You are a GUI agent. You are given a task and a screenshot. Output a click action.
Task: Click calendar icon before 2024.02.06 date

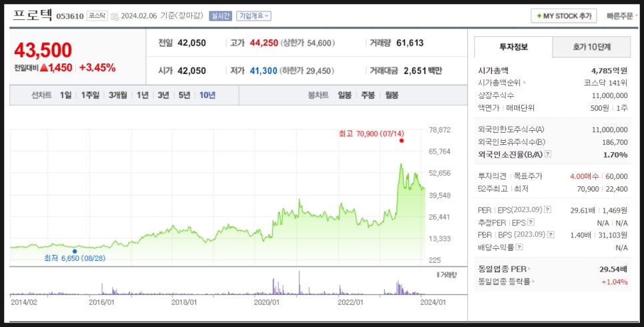pos(115,17)
